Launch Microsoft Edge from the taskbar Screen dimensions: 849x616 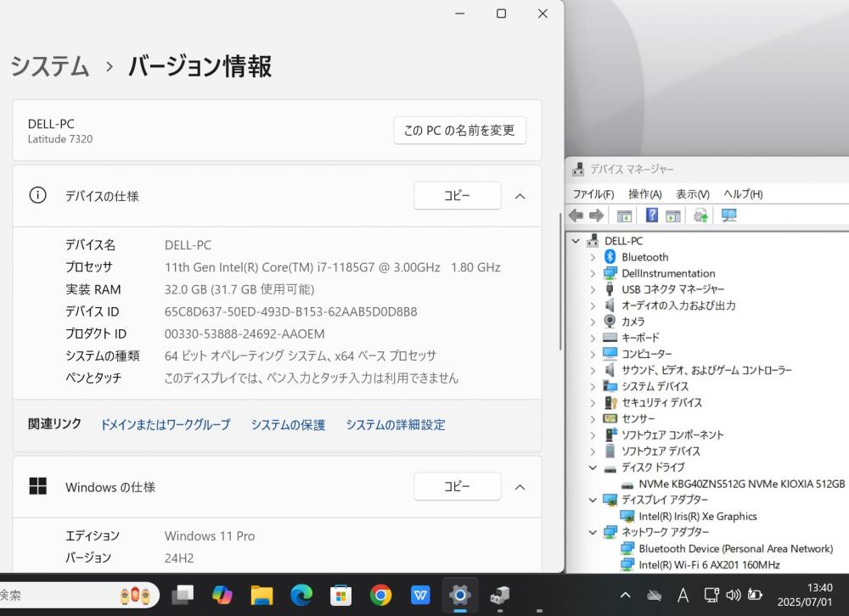[x=301, y=595]
